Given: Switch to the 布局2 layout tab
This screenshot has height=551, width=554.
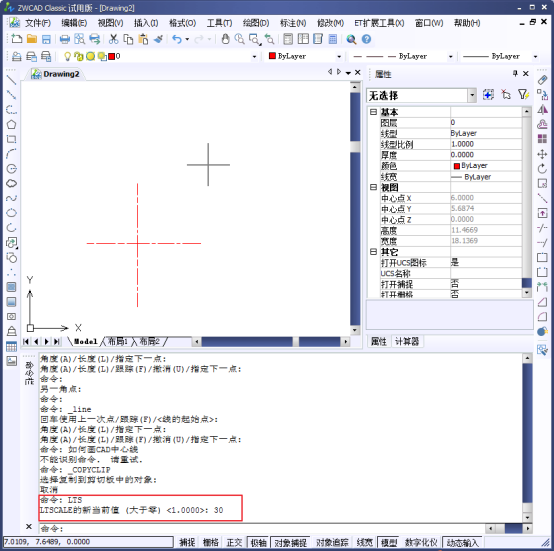Looking at the screenshot, I should [x=149, y=342].
